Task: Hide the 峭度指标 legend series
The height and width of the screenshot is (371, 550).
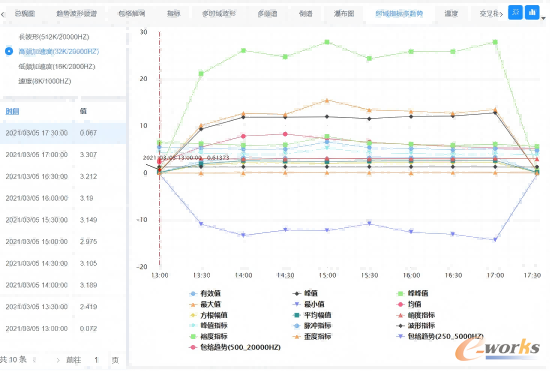Action: tap(416, 315)
